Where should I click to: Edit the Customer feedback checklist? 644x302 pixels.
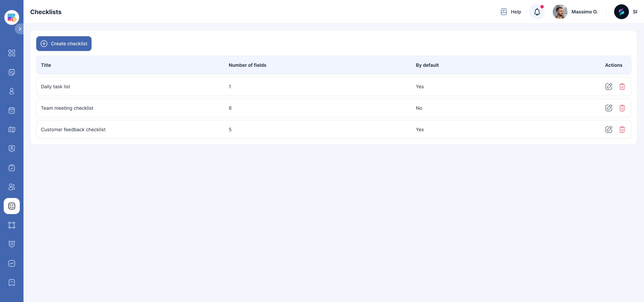(608, 130)
